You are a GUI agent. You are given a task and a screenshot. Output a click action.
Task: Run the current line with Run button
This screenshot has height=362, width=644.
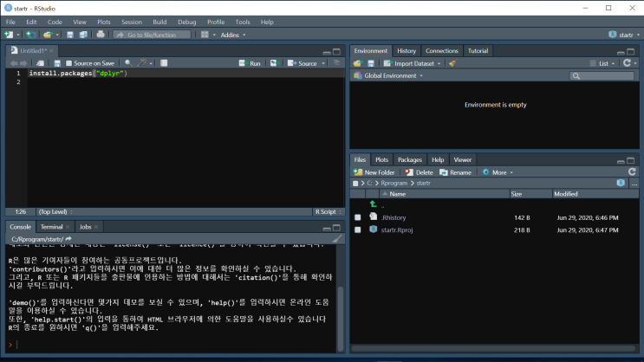coord(250,63)
